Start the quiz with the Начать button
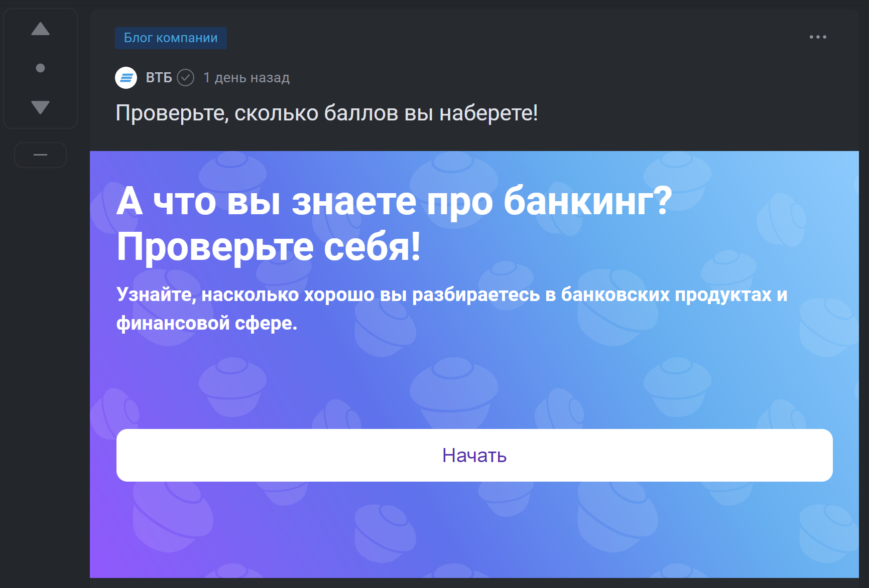 point(474,455)
